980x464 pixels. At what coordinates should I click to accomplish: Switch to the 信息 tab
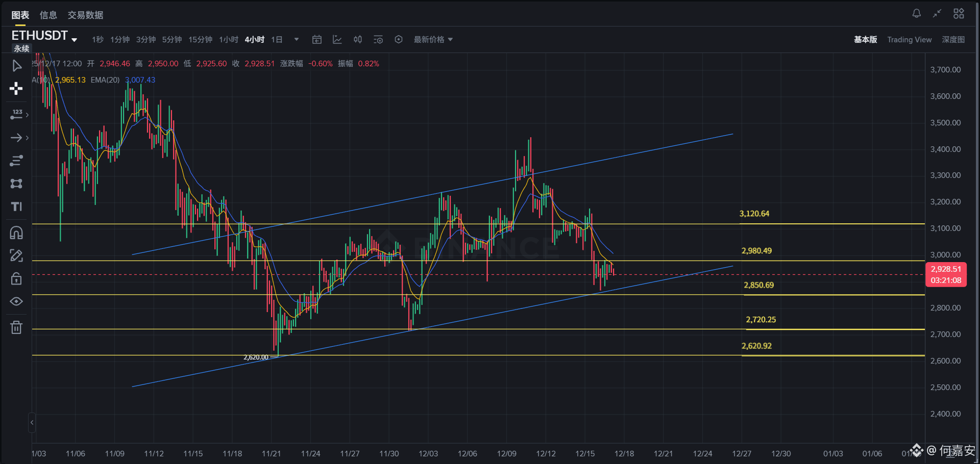click(x=48, y=15)
